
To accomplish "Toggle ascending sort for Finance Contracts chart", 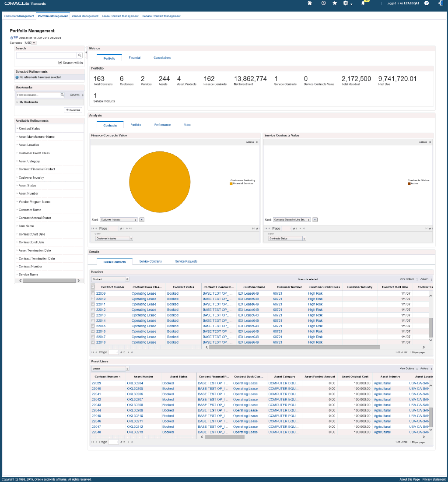I will (x=142, y=219).
